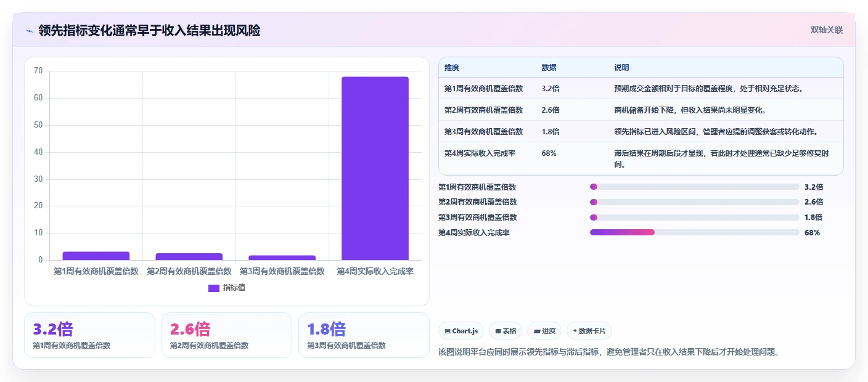Click y-axis value 50
Image resolution: width=868 pixels, height=382 pixels.
pyautogui.click(x=38, y=125)
